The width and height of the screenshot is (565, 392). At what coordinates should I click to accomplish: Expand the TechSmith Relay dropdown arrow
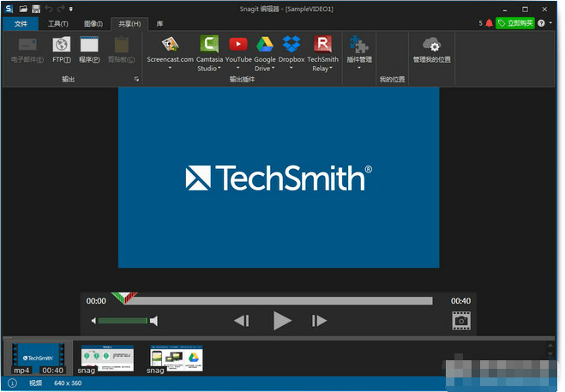tap(331, 68)
